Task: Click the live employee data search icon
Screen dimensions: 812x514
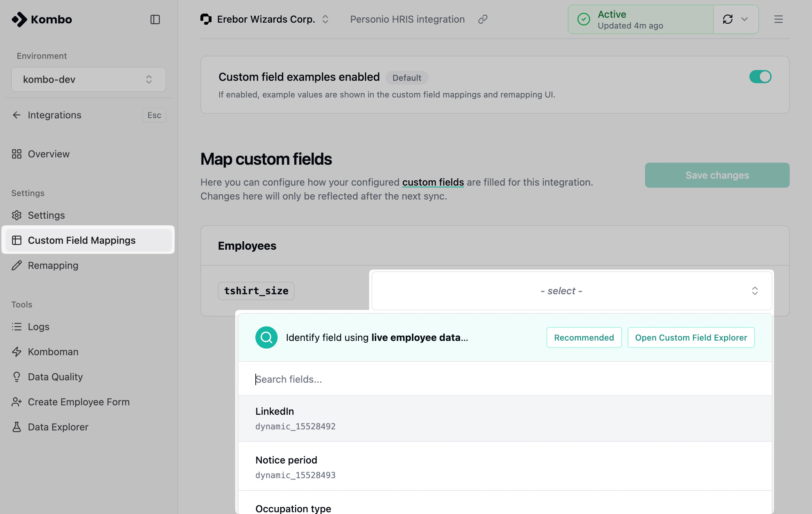Action: coord(266,337)
